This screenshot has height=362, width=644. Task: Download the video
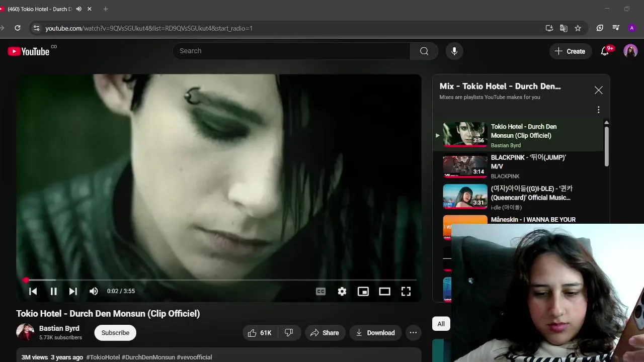(x=375, y=333)
